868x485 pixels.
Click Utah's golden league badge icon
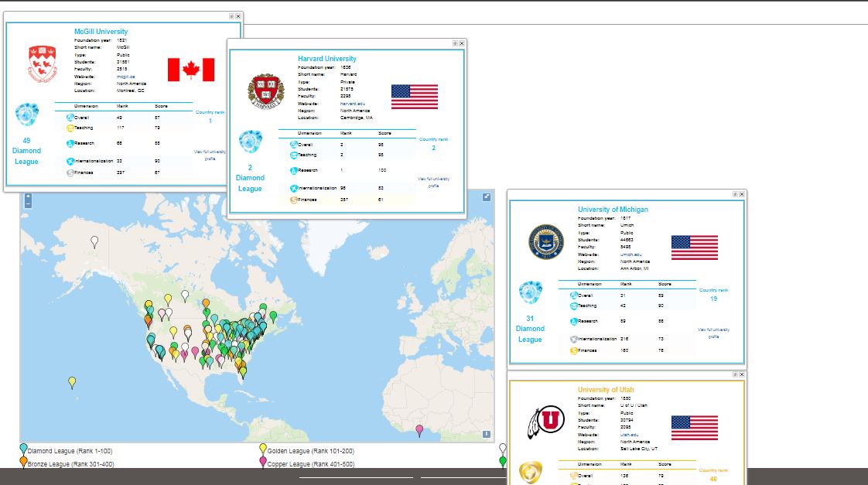(531, 473)
